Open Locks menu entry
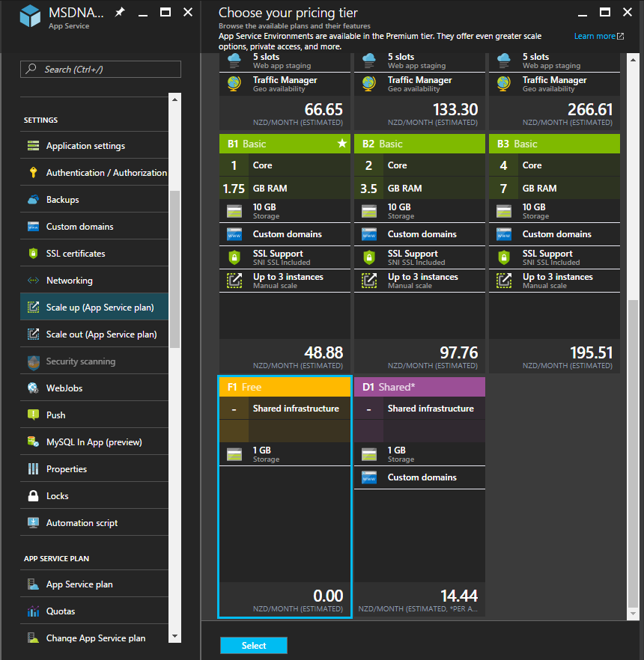The height and width of the screenshot is (660, 644). coord(94,496)
